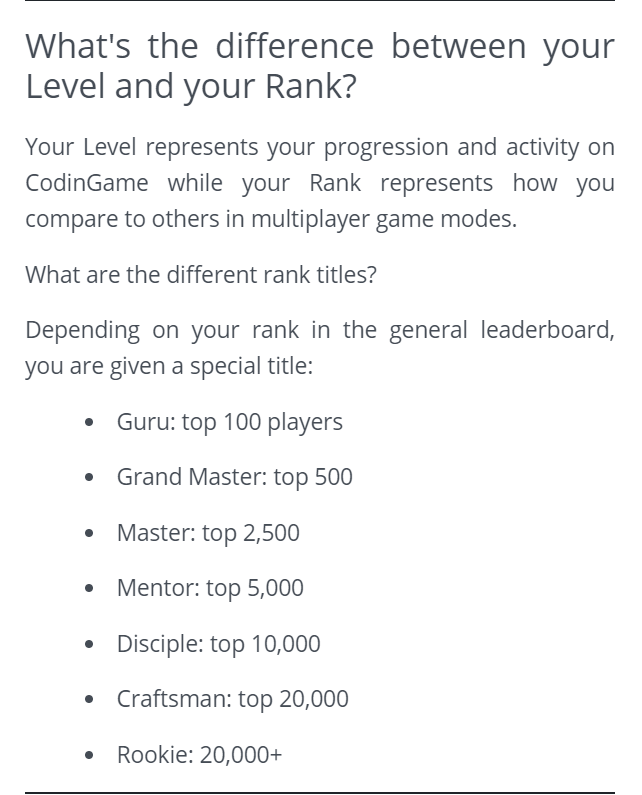This screenshot has height=795, width=642.
Task: Click the bullet point beside 'Rookie'
Action: [x=90, y=756]
